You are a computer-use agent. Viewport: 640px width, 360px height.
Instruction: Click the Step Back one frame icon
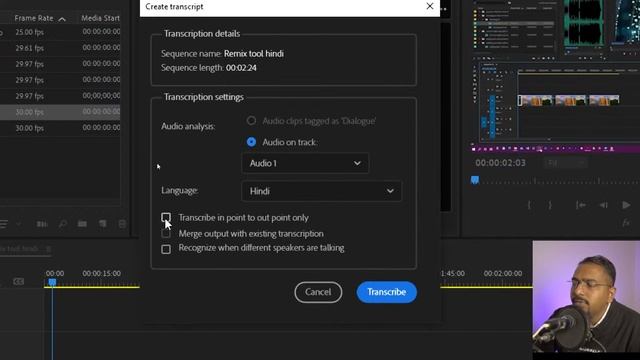tap(603, 205)
